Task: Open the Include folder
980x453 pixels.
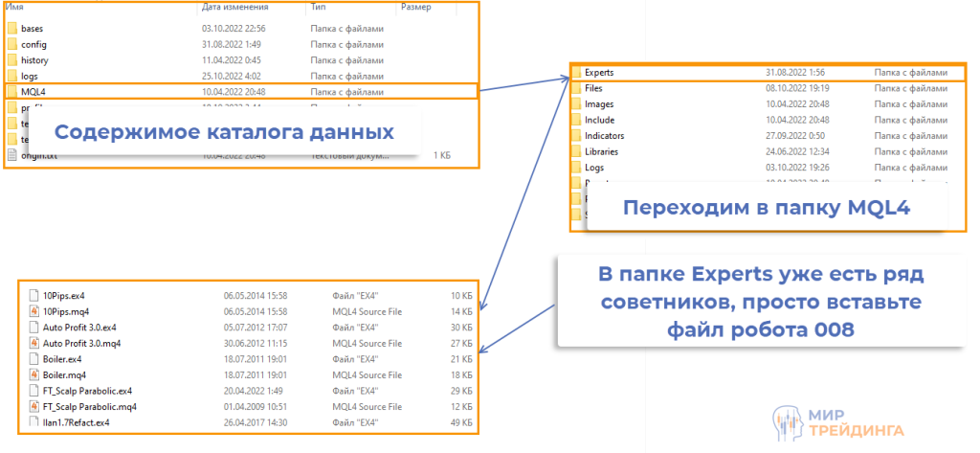Action: tap(599, 120)
